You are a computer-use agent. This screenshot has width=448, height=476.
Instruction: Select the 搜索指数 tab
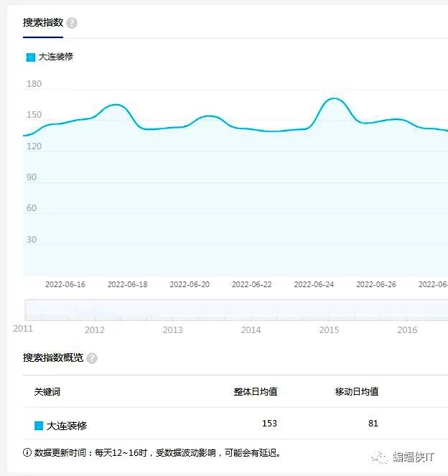(x=43, y=22)
